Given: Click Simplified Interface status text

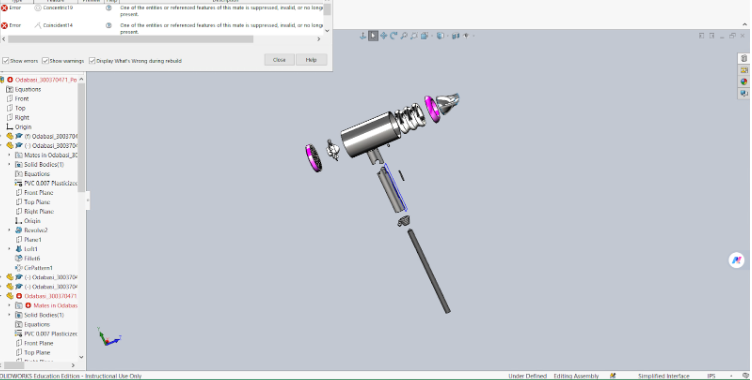Looking at the screenshot, I should click(664, 376).
